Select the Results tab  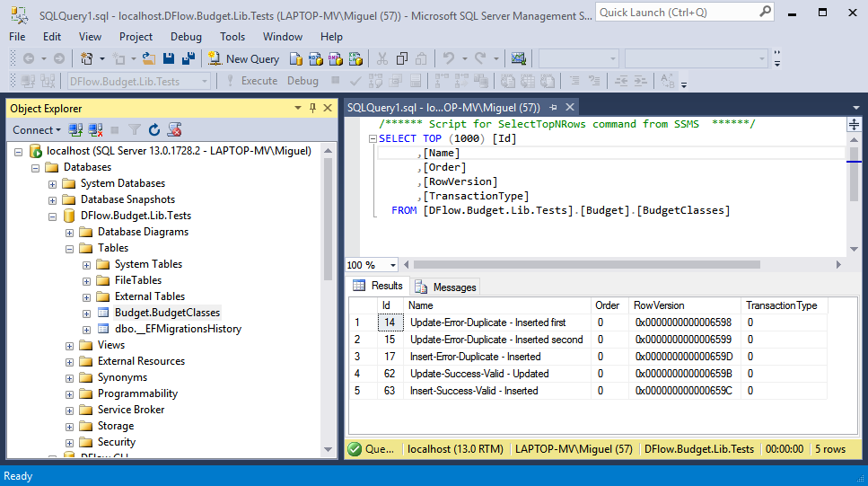click(x=378, y=286)
